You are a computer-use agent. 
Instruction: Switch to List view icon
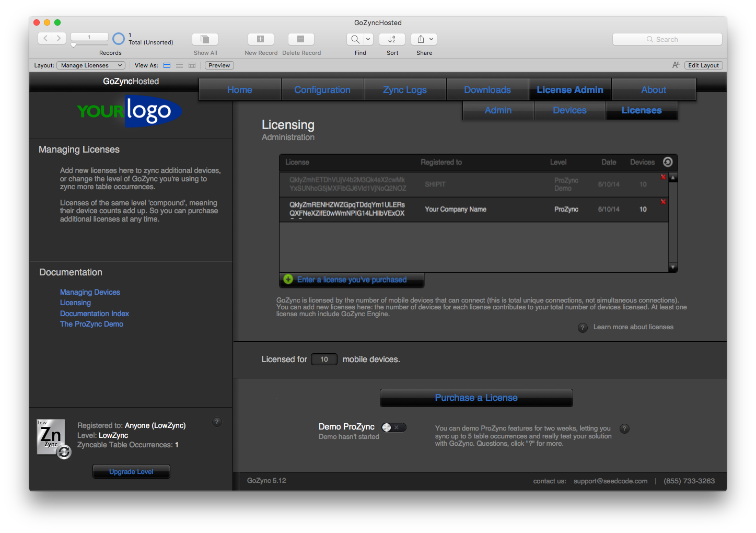tap(180, 65)
